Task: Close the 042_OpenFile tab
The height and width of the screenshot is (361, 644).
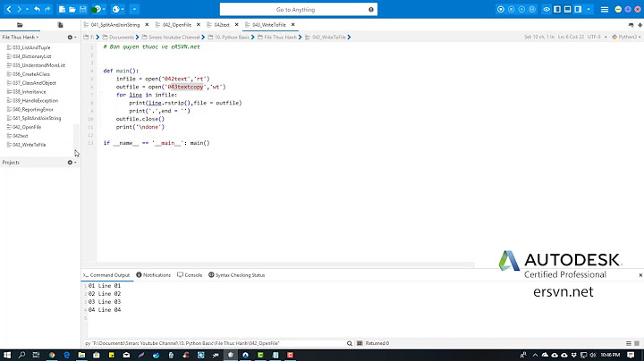Action: coord(198,25)
